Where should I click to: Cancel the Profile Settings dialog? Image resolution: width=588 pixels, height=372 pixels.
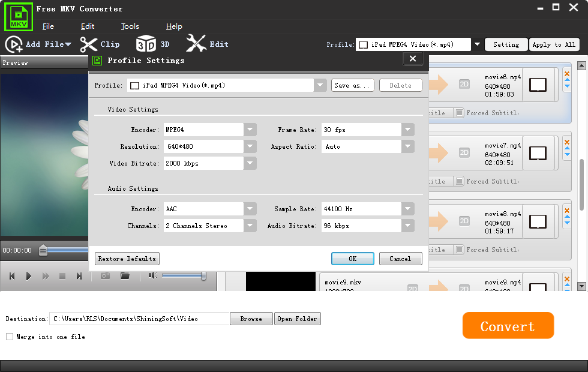(x=401, y=259)
